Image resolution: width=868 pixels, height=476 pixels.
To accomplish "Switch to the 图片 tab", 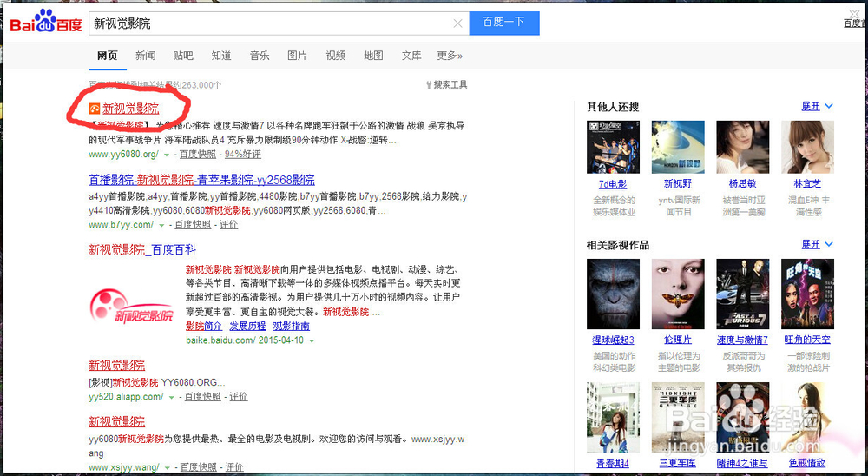I will pyautogui.click(x=297, y=56).
